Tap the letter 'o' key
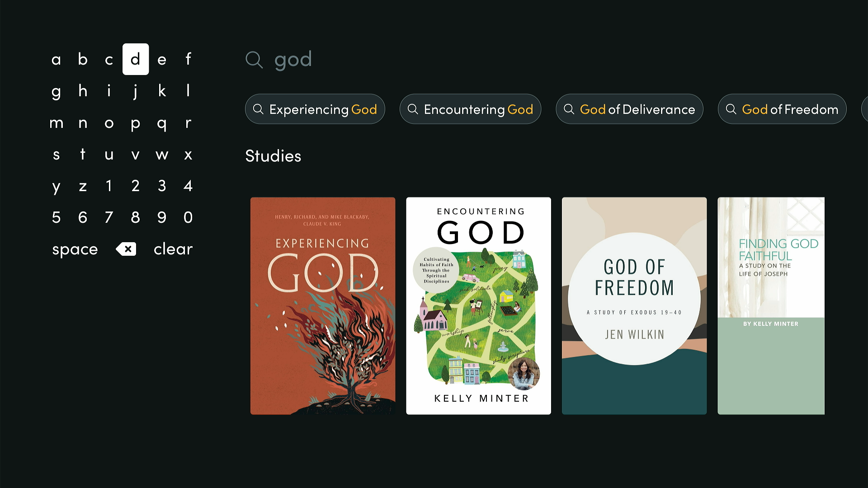Screen dimensions: 868x488 tap(109, 122)
